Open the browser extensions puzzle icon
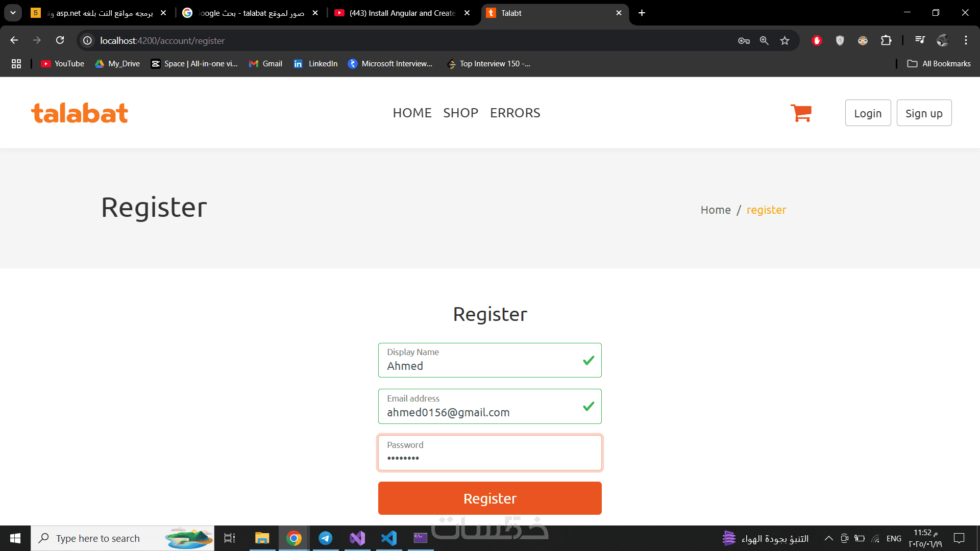 (x=886, y=41)
